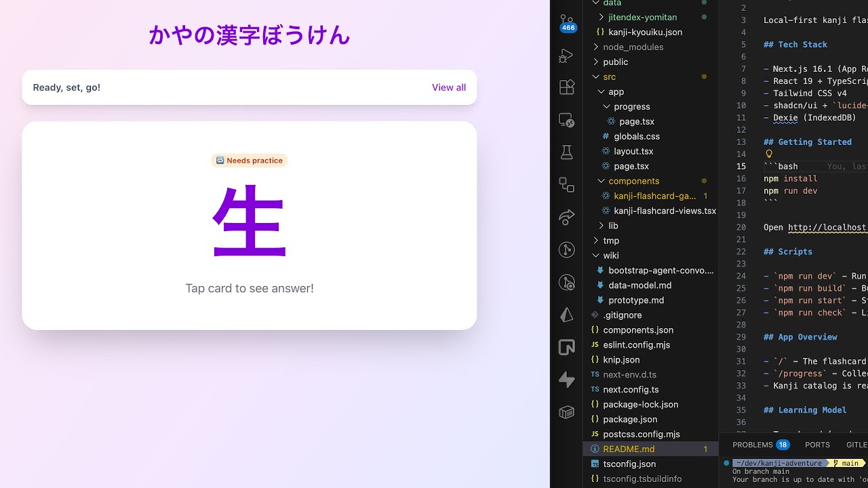Click the '## Tech Stack' heading in editor

coord(795,44)
